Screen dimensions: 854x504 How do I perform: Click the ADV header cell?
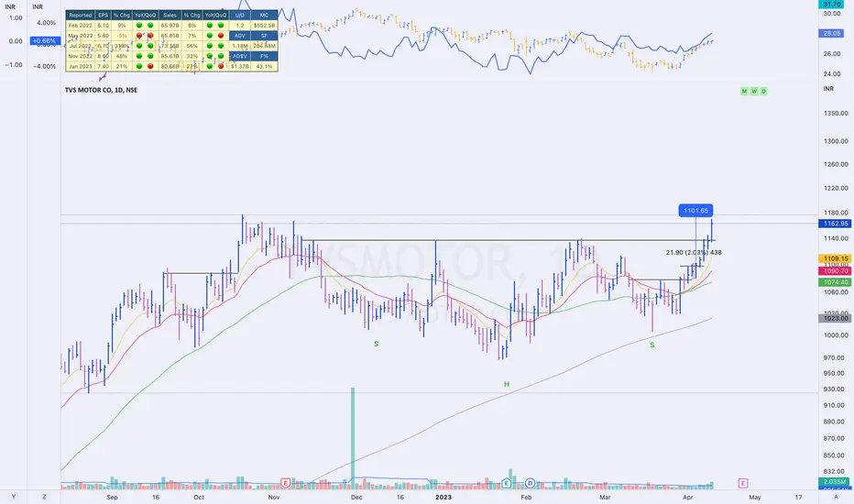tap(240, 36)
